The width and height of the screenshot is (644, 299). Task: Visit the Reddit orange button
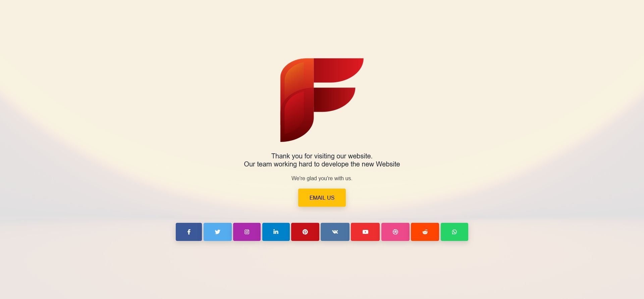tap(425, 232)
